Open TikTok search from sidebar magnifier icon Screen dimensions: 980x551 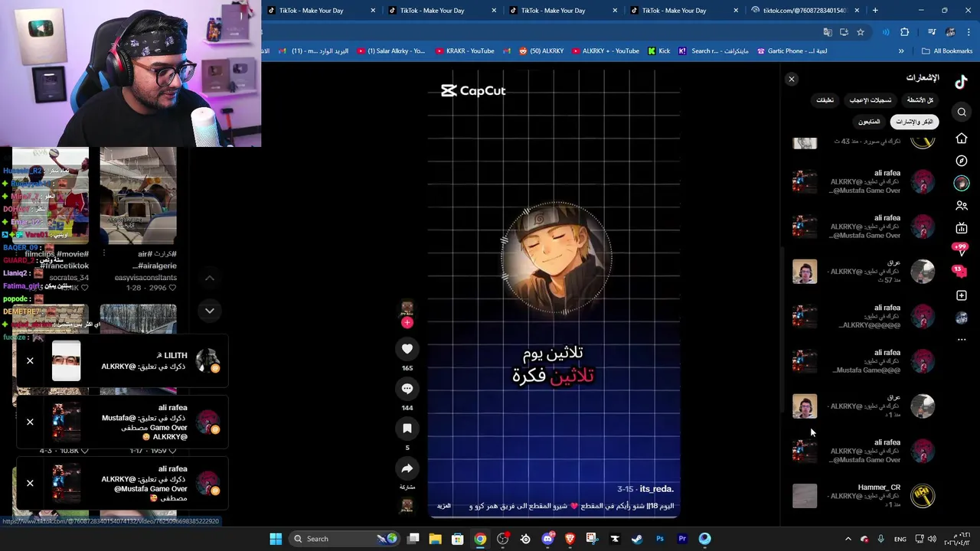pos(962,112)
